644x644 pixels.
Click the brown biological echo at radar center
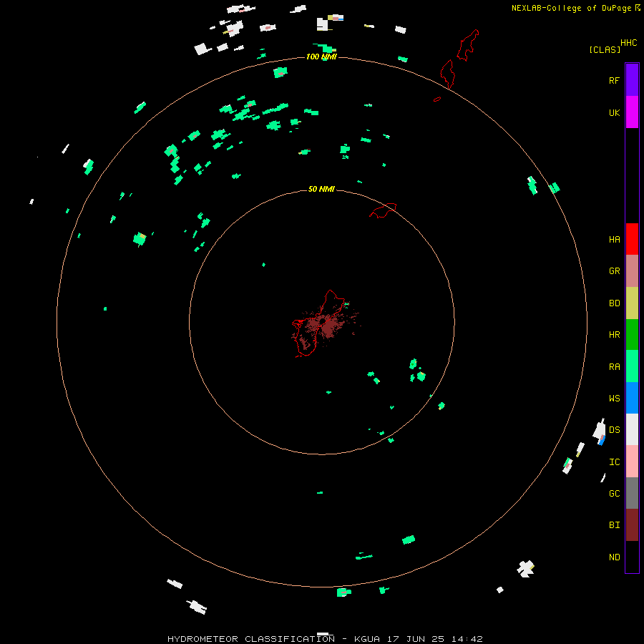328,327
